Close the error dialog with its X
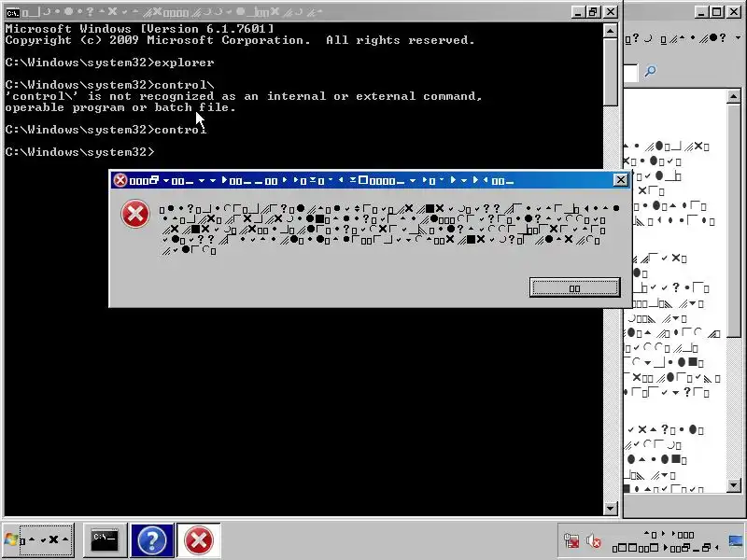The height and width of the screenshot is (560, 747). pos(621,180)
